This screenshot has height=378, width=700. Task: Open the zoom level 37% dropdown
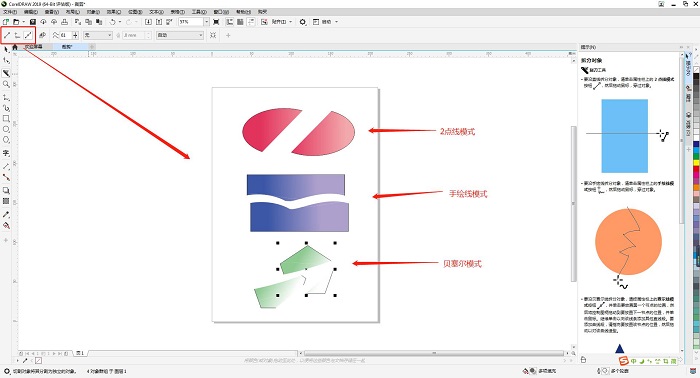coord(206,21)
